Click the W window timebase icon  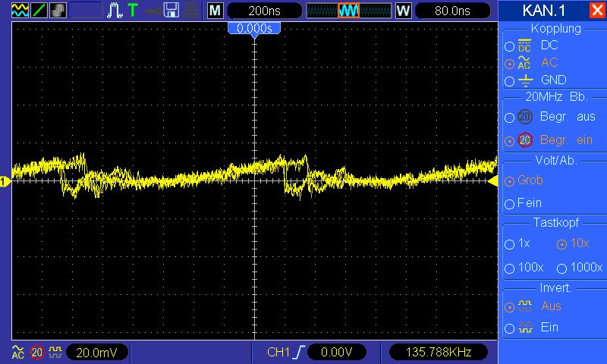(403, 11)
